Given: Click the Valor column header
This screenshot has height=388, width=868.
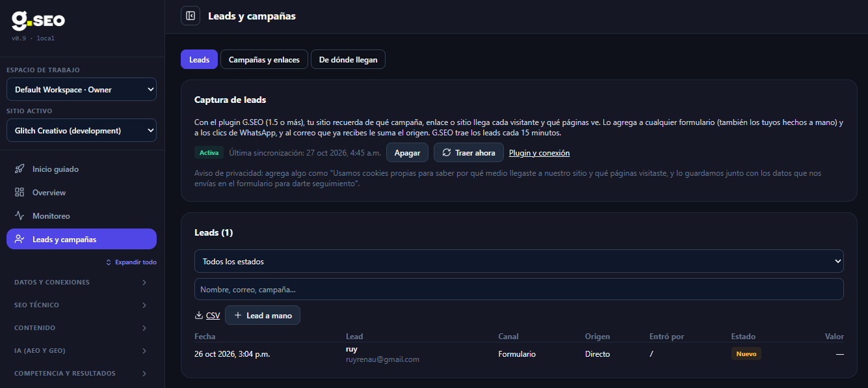Looking at the screenshot, I should point(834,337).
